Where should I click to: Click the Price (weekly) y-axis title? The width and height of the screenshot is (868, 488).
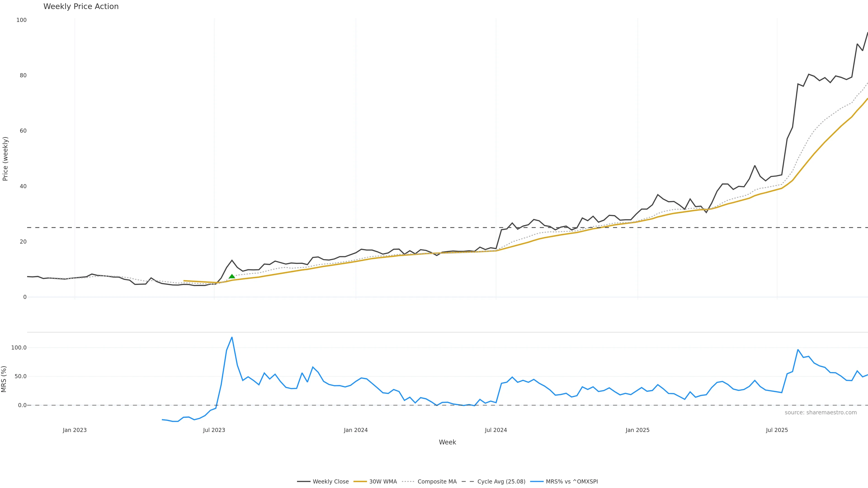click(5, 159)
